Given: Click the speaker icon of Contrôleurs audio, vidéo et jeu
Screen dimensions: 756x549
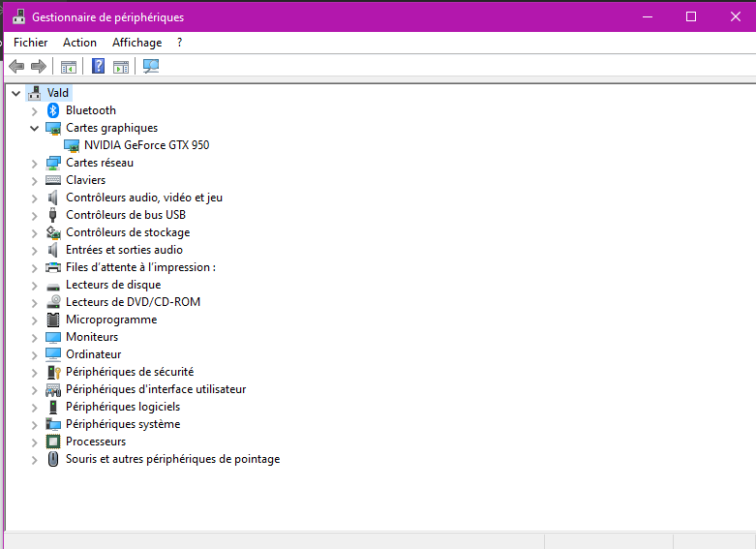Looking at the screenshot, I should point(53,198).
